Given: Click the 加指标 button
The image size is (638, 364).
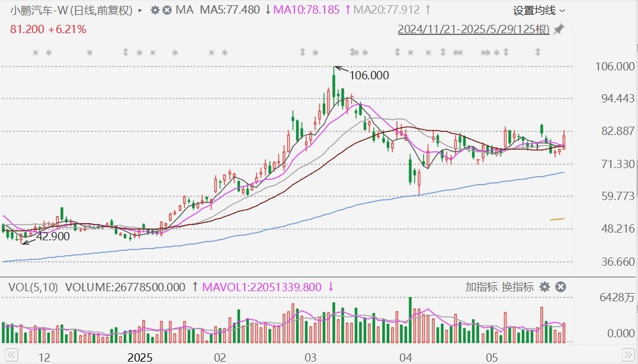Looking at the screenshot, I should 481,287.
